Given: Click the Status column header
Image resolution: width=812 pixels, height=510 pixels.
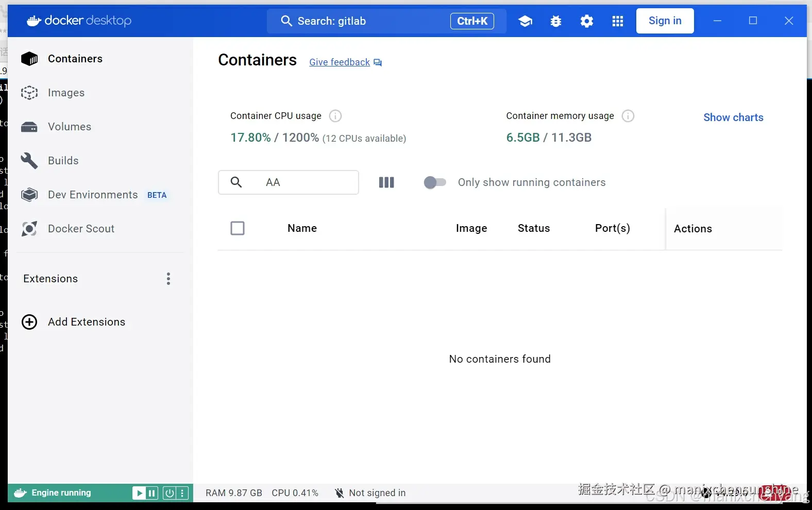Looking at the screenshot, I should pos(534,228).
